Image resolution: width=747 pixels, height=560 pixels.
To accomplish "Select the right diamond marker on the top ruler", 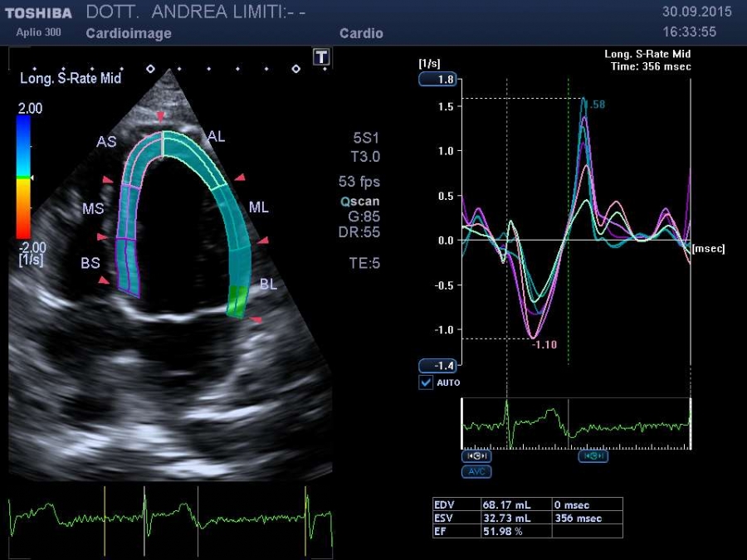I will [x=295, y=69].
